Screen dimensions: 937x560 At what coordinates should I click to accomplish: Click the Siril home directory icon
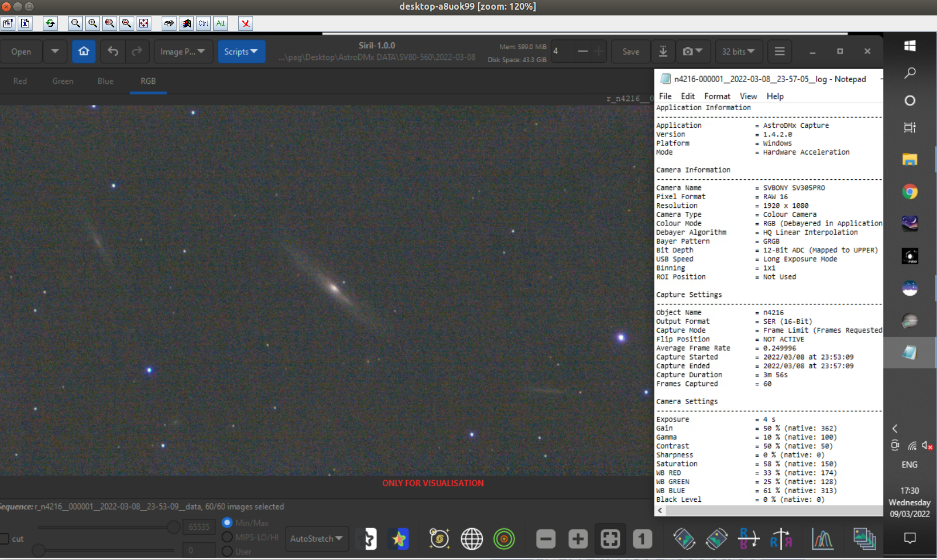pos(84,51)
